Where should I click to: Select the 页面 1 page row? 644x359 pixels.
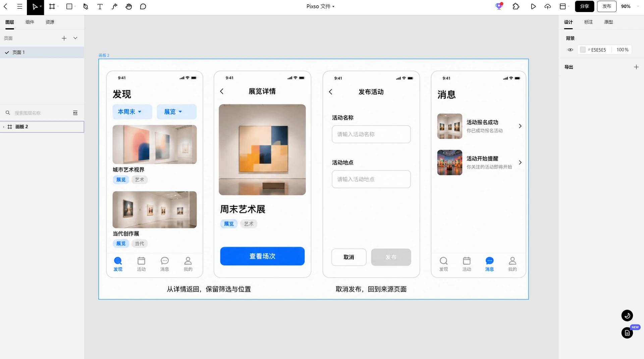42,52
